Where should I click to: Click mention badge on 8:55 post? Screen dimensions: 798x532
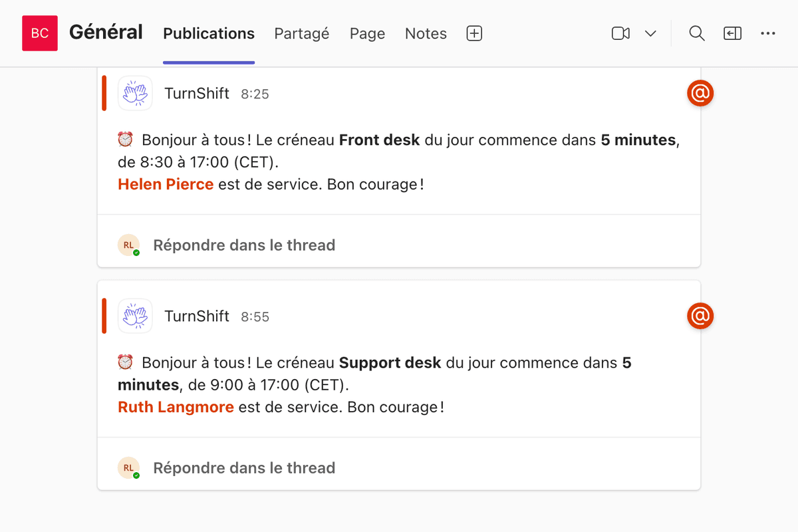click(x=700, y=316)
